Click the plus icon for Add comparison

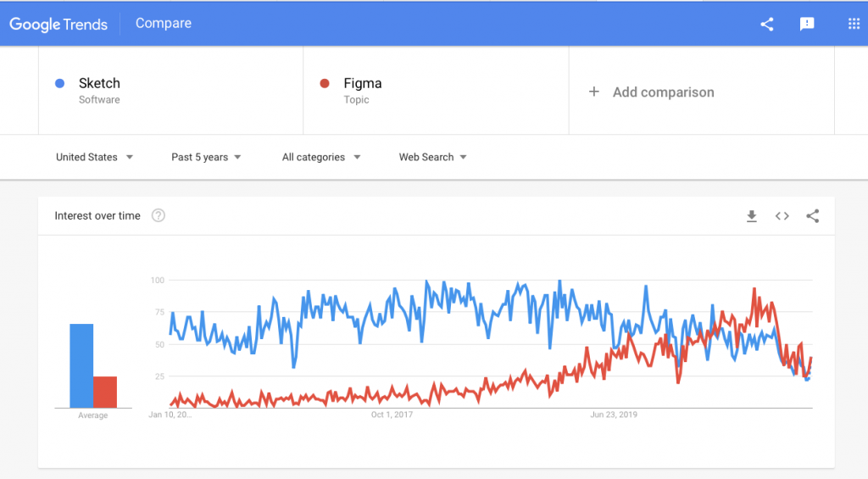594,92
